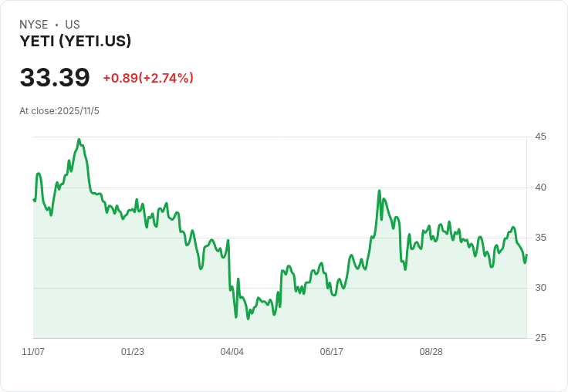Click the US market label
Screen dimensions: 568x392
point(73,25)
